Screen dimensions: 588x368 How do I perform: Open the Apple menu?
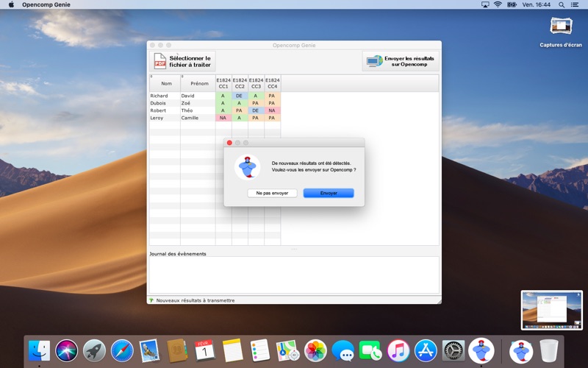tap(11, 4)
